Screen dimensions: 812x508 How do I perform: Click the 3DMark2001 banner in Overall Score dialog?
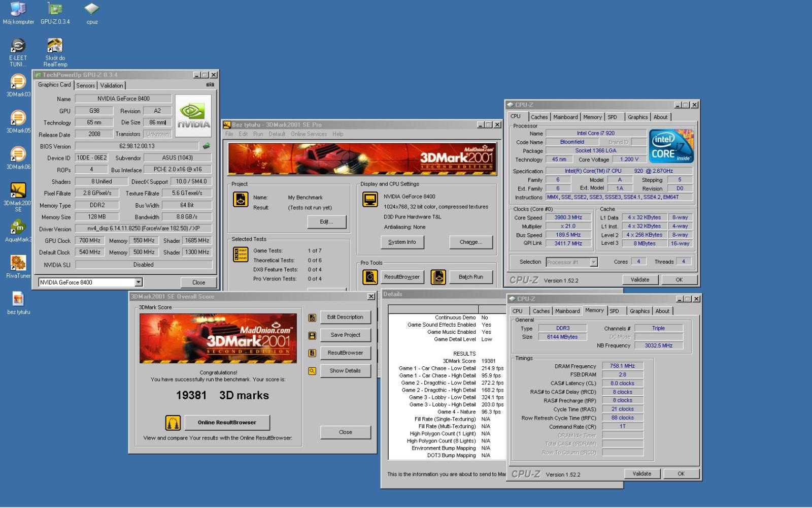click(x=218, y=338)
